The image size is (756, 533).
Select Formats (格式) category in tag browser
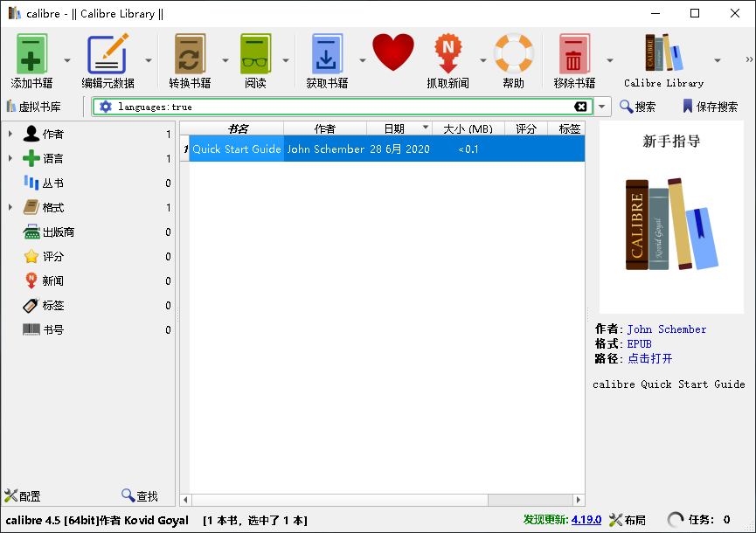pyautogui.click(x=52, y=208)
